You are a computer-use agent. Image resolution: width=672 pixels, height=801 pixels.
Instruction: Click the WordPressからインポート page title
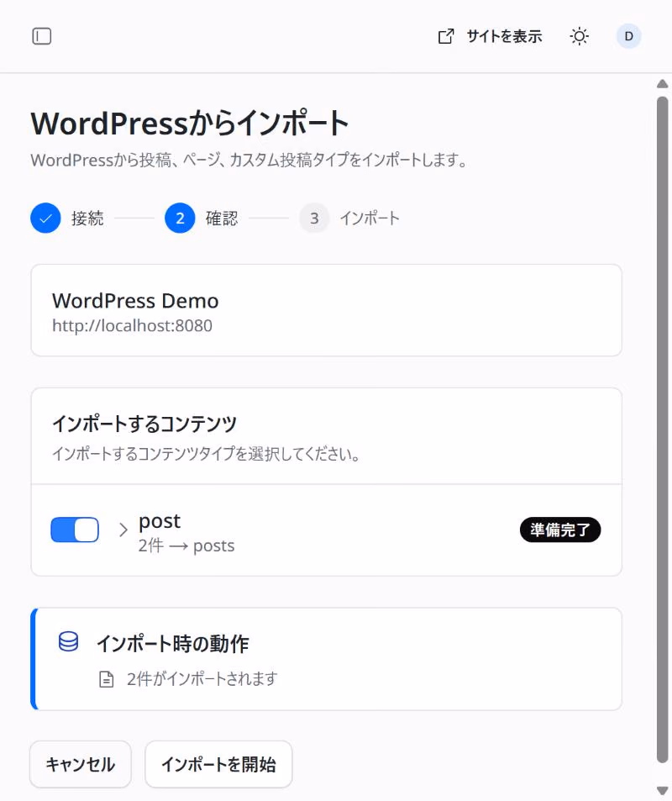(190, 123)
